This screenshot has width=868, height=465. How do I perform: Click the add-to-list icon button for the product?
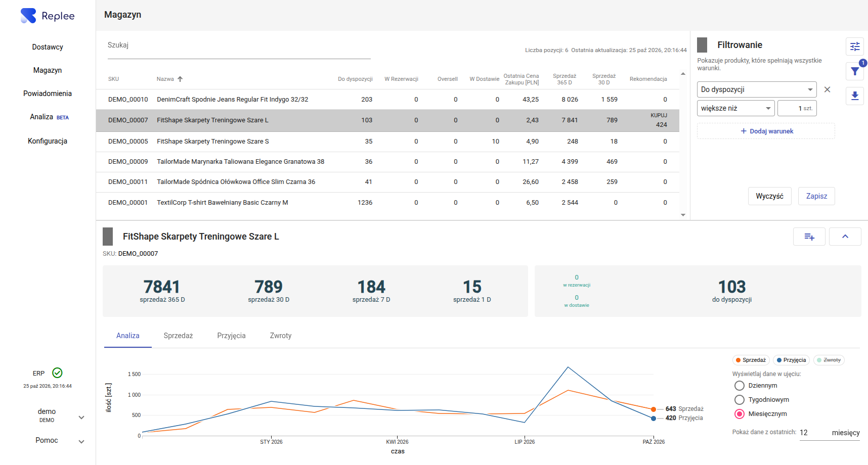click(809, 237)
